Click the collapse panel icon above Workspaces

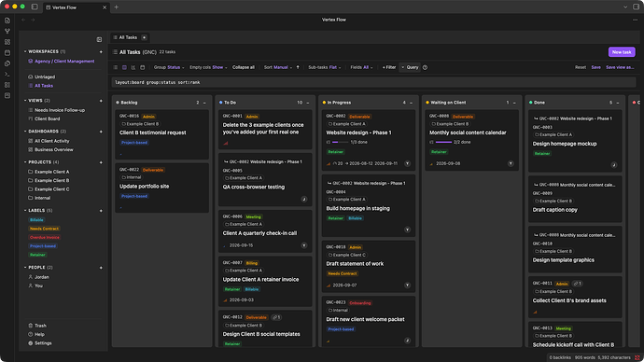pyautogui.click(x=99, y=39)
